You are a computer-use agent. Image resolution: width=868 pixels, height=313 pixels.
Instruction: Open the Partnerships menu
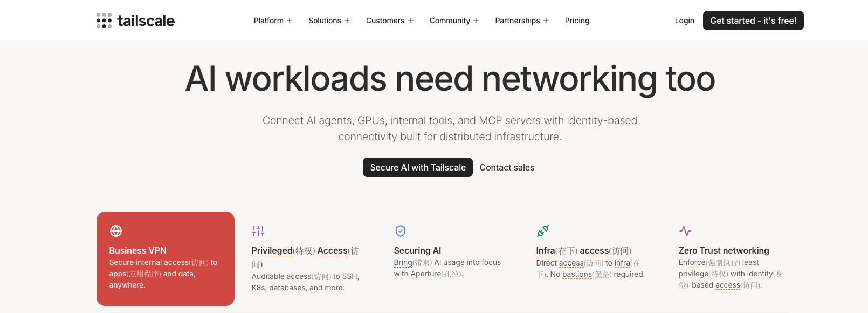coord(518,21)
